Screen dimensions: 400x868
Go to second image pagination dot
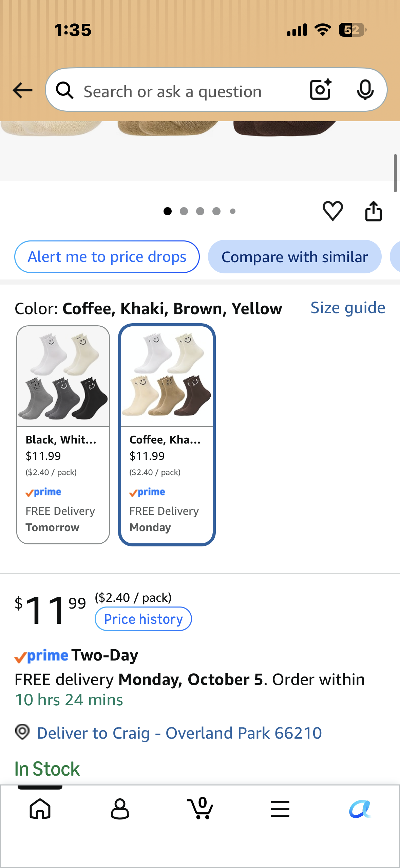point(184,211)
